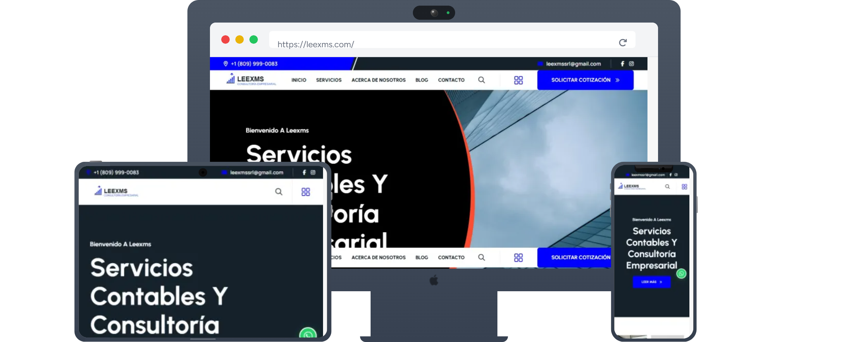Screen dimensions: 868x342
Task: Click inside the browser address bar
Action: tap(387, 44)
